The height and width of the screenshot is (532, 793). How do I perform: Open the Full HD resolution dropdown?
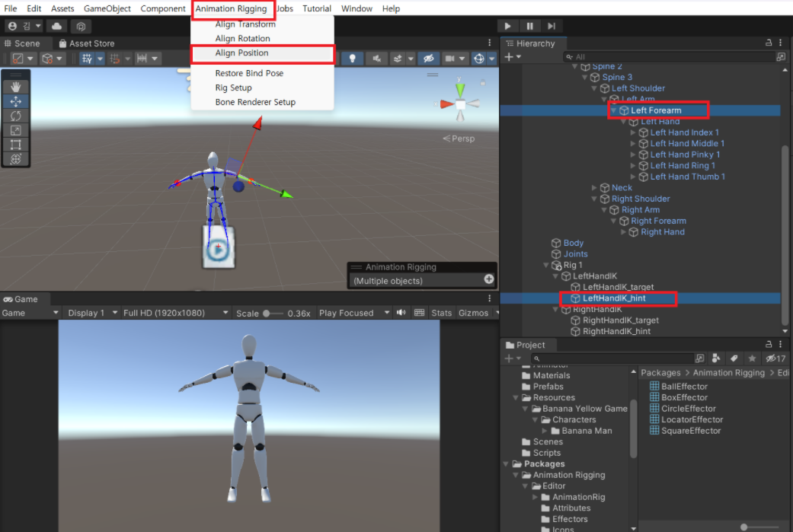pyautogui.click(x=175, y=313)
